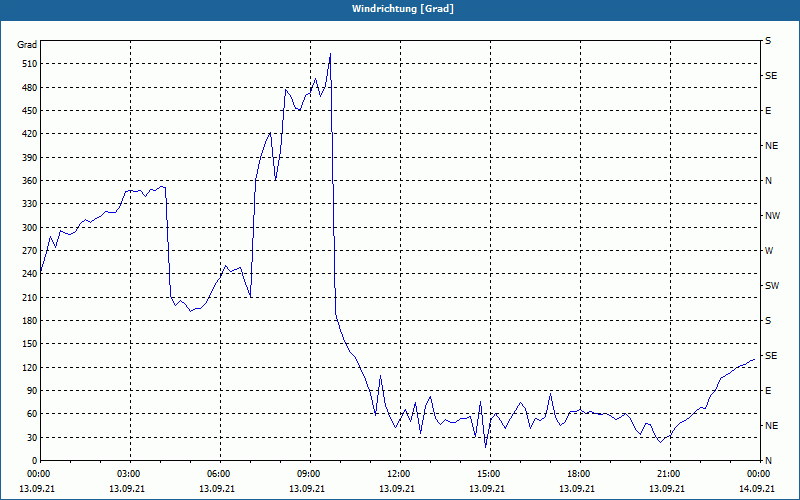The image size is (800, 500).
Task: Click the 03:00 time label
Action: click(130, 474)
